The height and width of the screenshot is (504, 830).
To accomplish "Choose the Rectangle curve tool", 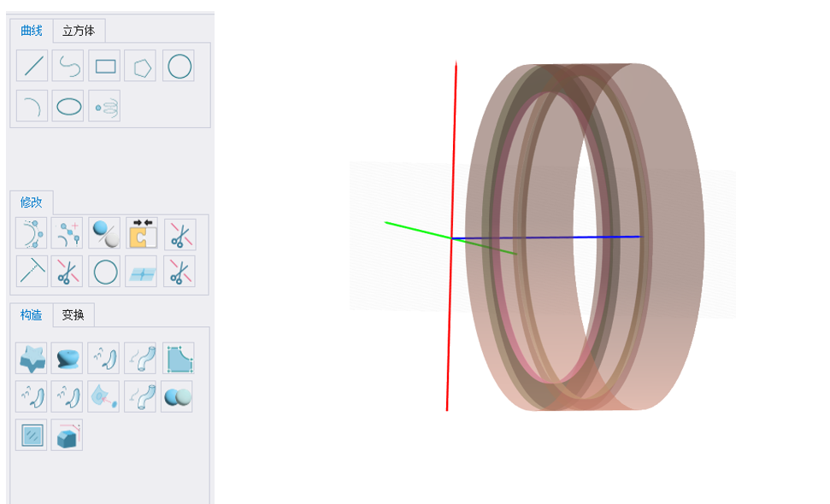I will pos(104,66).
